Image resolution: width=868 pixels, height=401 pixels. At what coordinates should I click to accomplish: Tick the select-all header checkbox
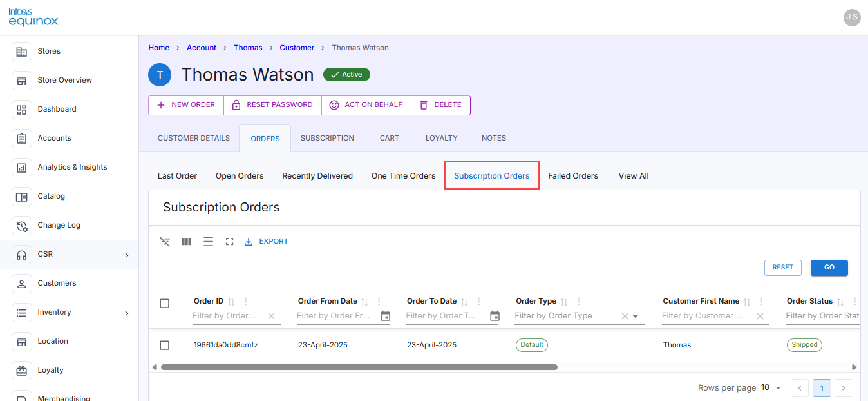pyautogui.click(x=164, y=303)
